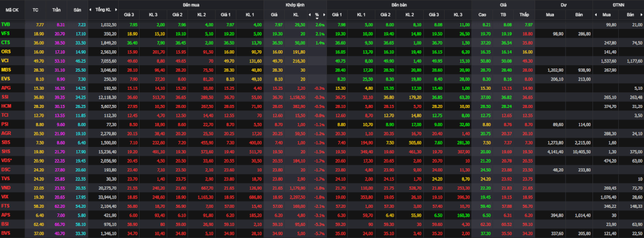Click the Tổng KL column header
This screenshot has width=644, height=238.
103,9
